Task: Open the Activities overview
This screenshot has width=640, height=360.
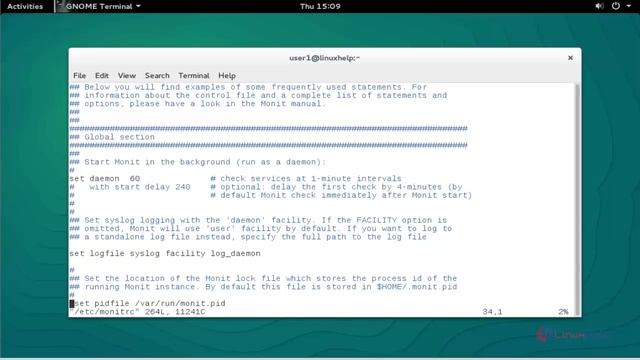Action: [25, 6]
